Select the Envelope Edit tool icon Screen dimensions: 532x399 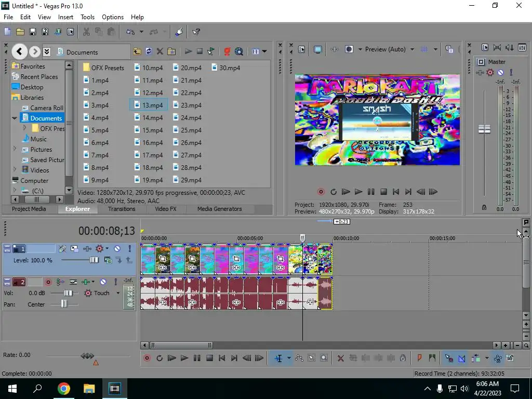[299, 358]
